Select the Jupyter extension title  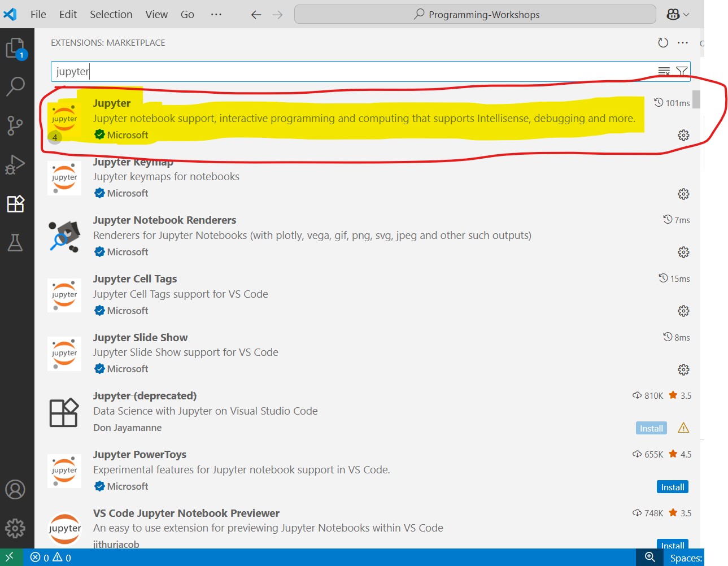[112, 103]
